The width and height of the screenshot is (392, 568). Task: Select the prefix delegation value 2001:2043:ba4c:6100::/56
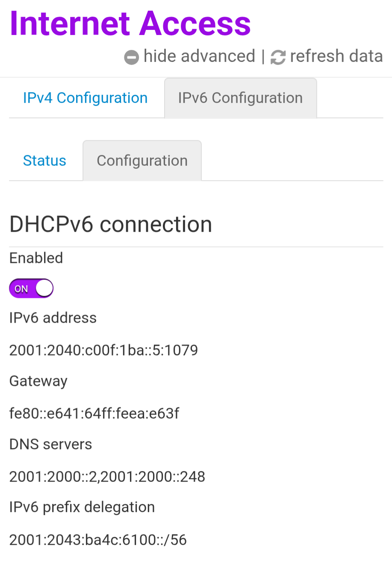point(98,540)
